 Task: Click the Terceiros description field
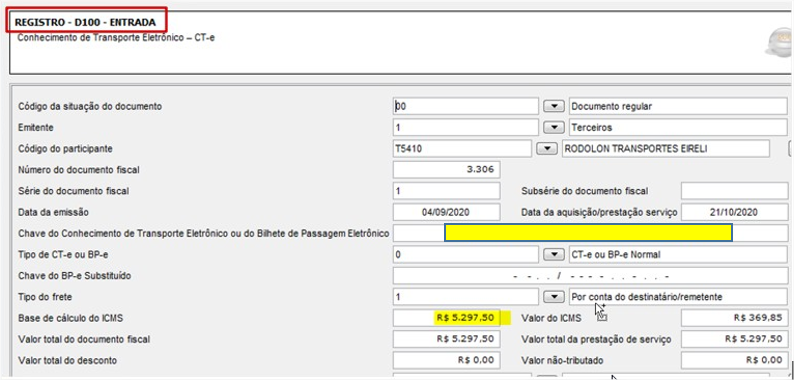click(678, 128)
